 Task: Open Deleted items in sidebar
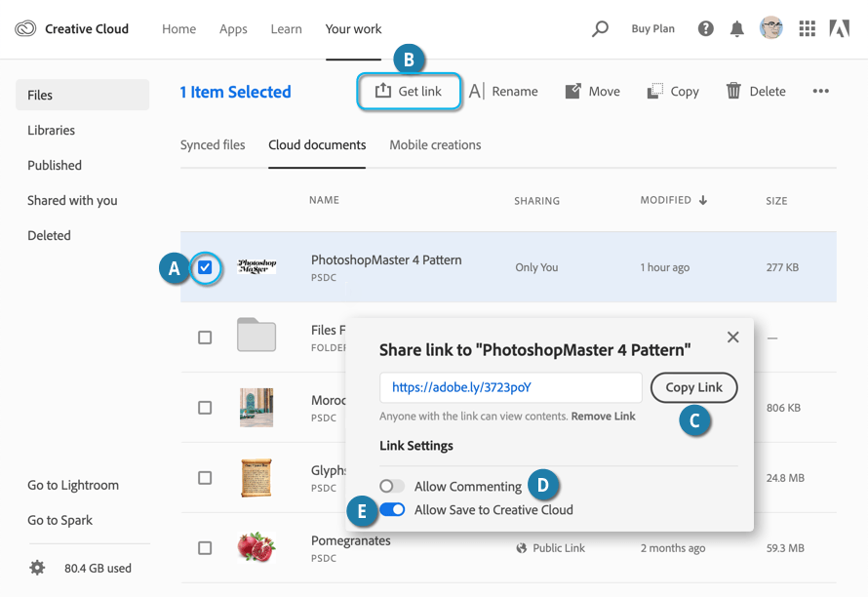pos(50,235)
